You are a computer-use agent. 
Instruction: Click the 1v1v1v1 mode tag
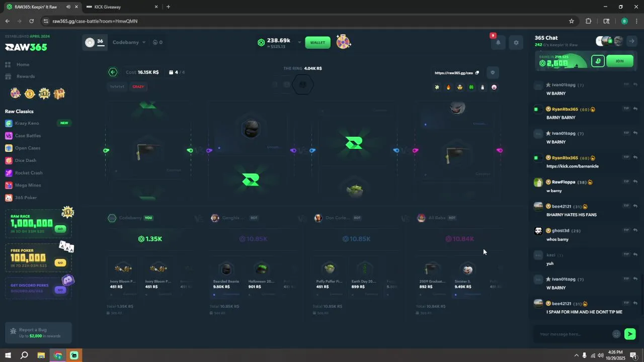117,86
